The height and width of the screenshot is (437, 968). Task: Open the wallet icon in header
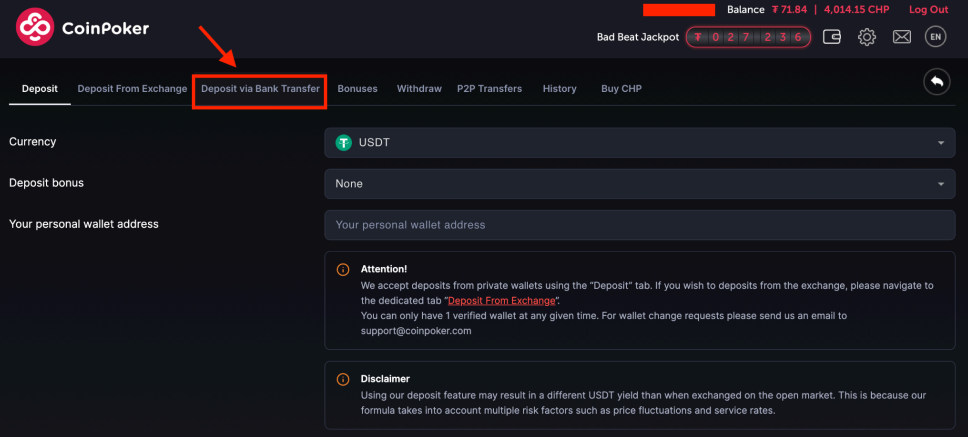[x=831, y=37]
